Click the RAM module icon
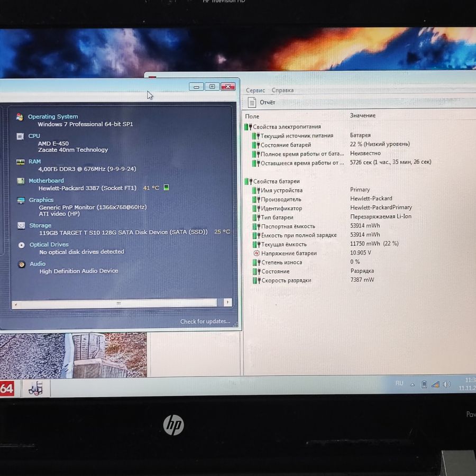Screen dimensions: 476x476 pyautogui.click(x=20, y=162)
